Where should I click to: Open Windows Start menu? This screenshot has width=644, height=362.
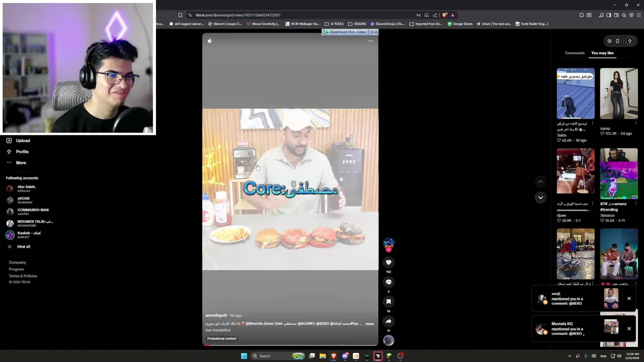[244, 356]
